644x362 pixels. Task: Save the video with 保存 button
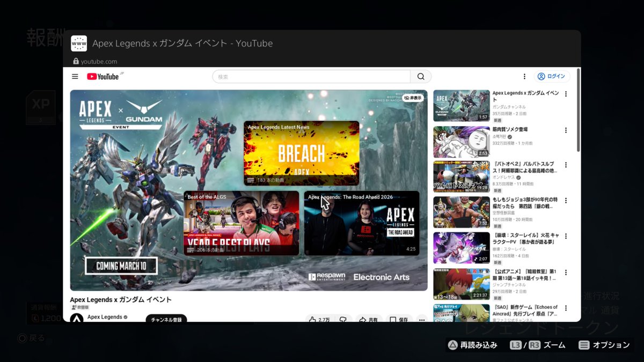[399, 319]
